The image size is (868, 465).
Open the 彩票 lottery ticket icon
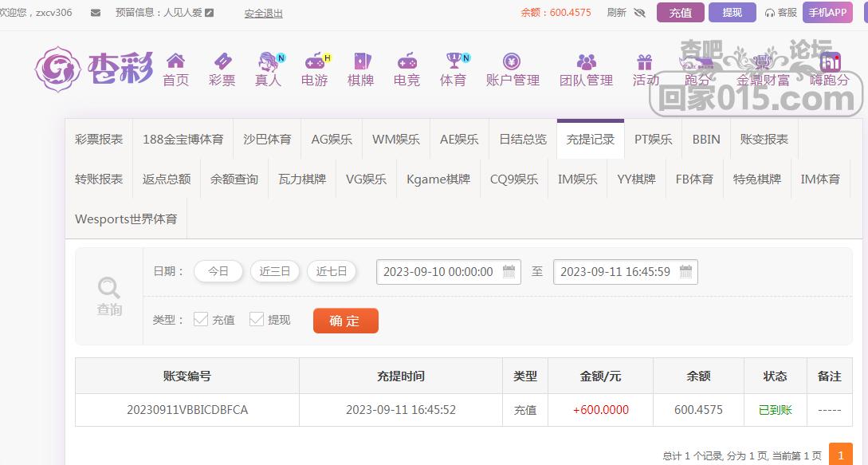222,61
